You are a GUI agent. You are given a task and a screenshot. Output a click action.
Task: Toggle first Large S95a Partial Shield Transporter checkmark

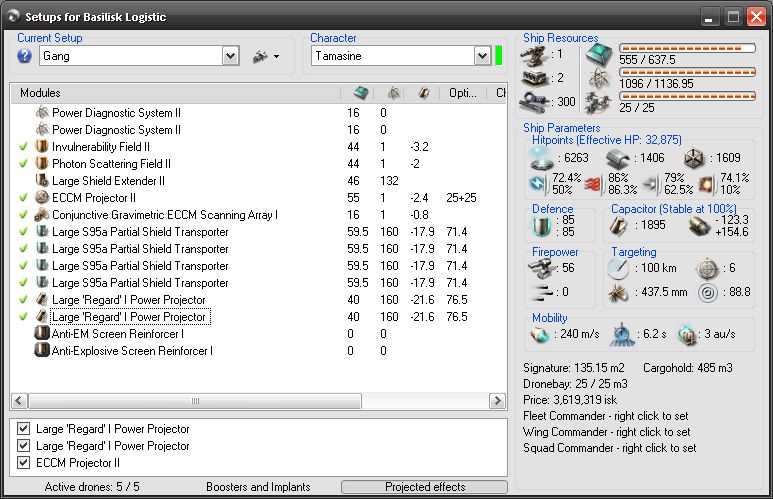(23, 232)
